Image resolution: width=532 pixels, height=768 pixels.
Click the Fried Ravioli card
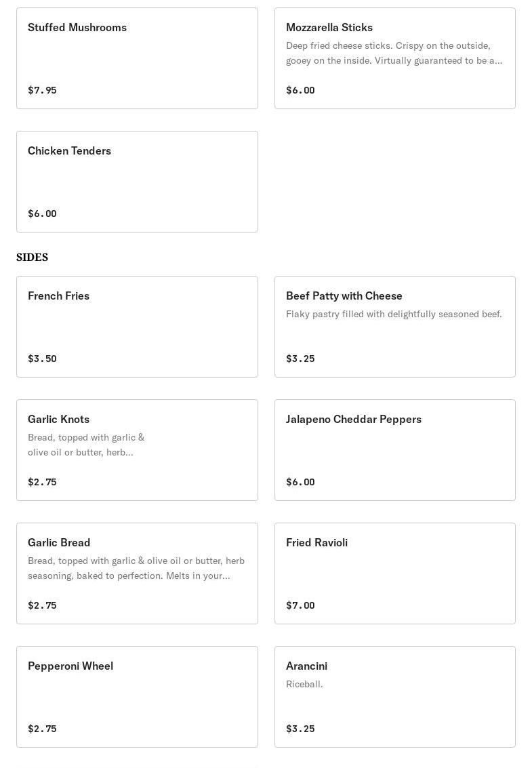pyautogui.click(x=395, y=573)
